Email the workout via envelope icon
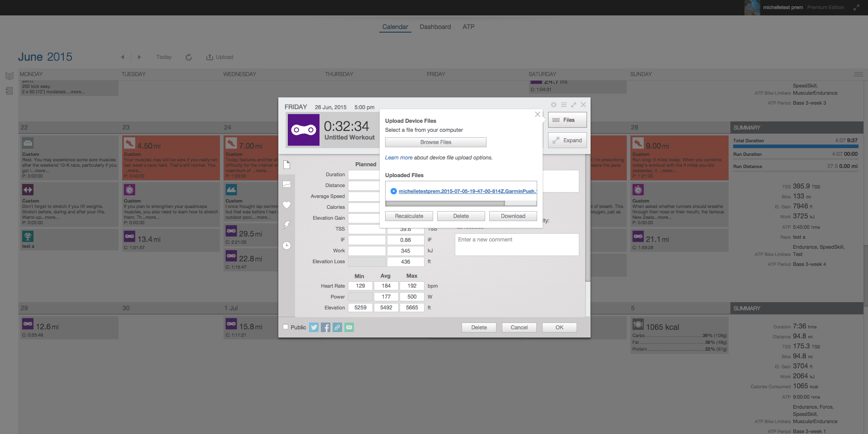The image size is (868, 434). (x=349, y=328)
